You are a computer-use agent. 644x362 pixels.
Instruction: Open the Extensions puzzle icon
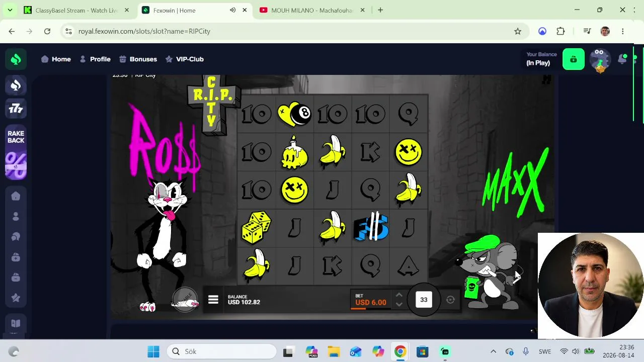560,31
